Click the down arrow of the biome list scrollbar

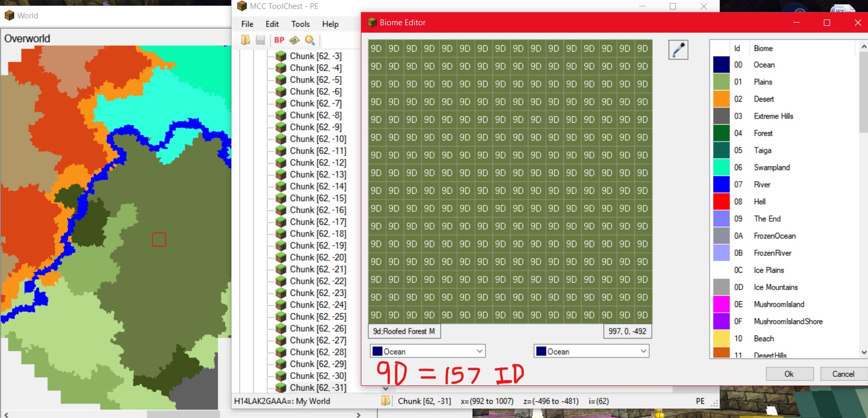(x=863, y=352)
